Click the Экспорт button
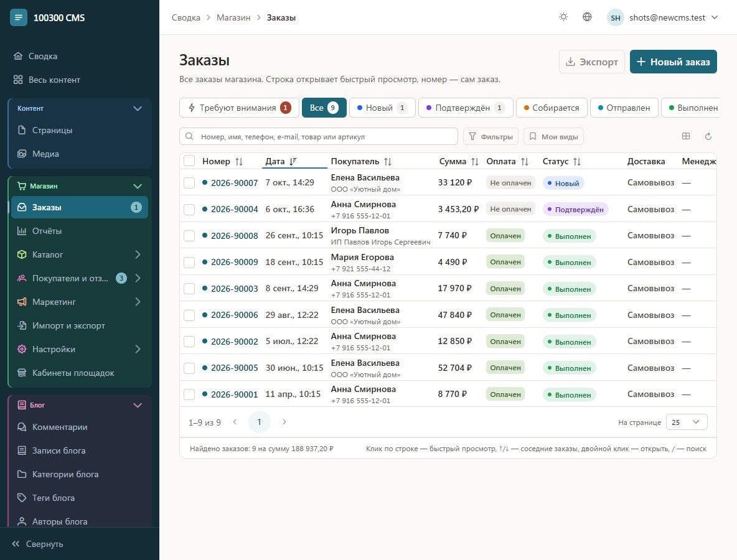The image size is (737, 560). [592, 62]
